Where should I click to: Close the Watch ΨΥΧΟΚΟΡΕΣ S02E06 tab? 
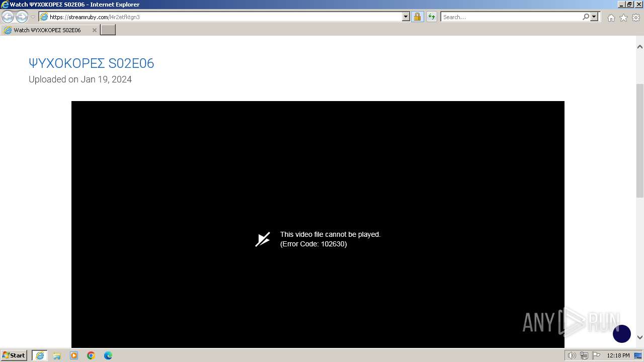(x=94, y=30)
